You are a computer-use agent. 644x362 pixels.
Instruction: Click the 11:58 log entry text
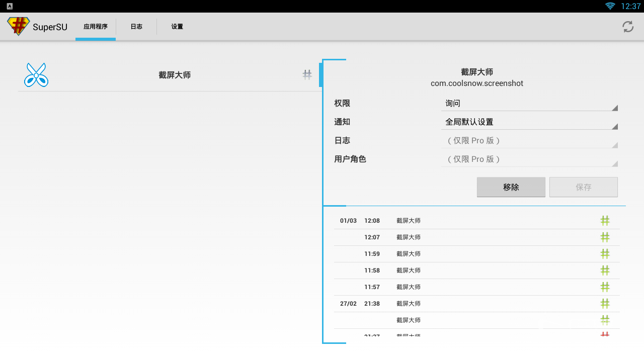coord(409,270)
